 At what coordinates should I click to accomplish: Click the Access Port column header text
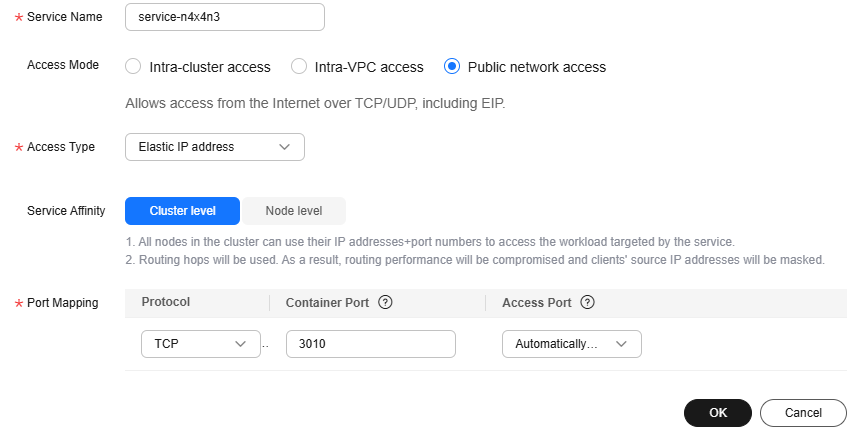click(536, 303)
